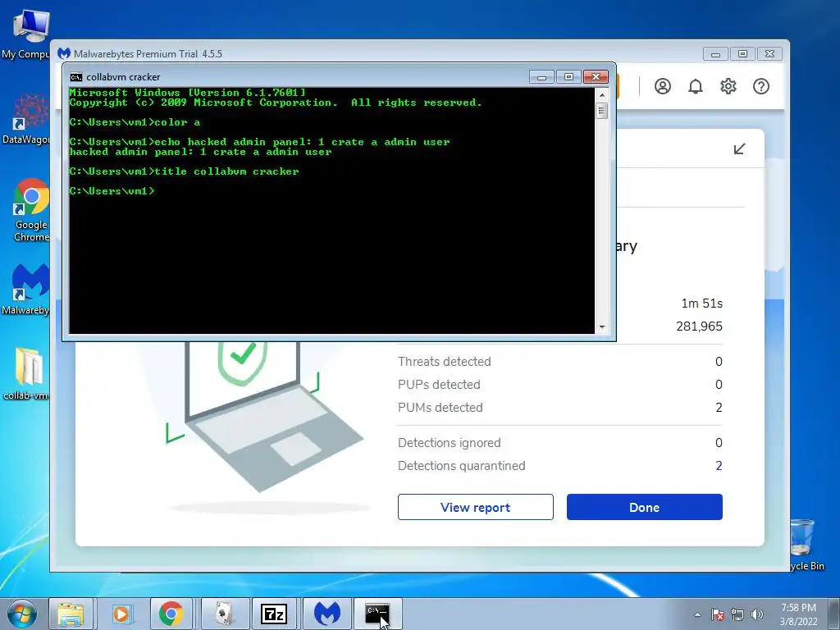840x630 pixels.
Task: Click the taskbar clock 7:58 PM
Action: point(798,608)
